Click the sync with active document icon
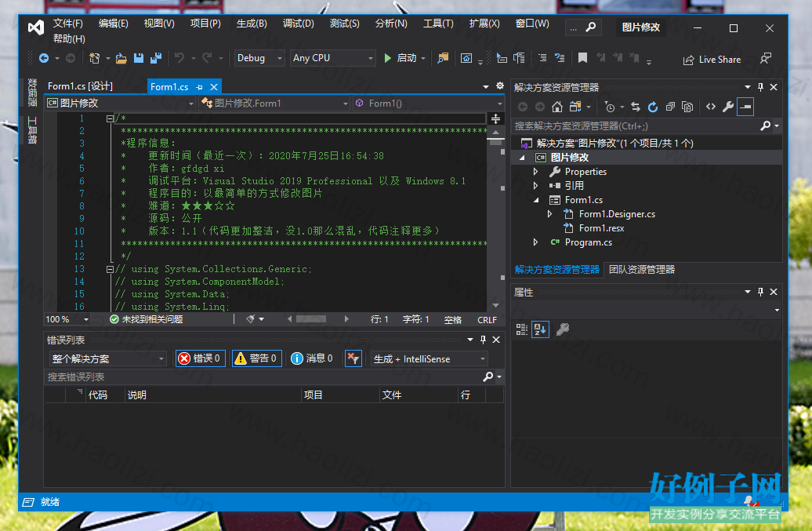812x531 pixels. pos(636,107)
